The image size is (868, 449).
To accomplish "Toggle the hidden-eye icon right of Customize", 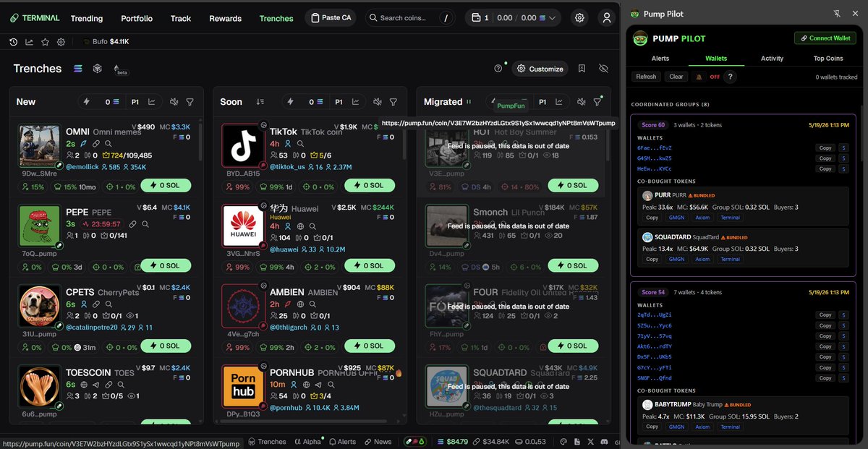I will coord(604,69).
